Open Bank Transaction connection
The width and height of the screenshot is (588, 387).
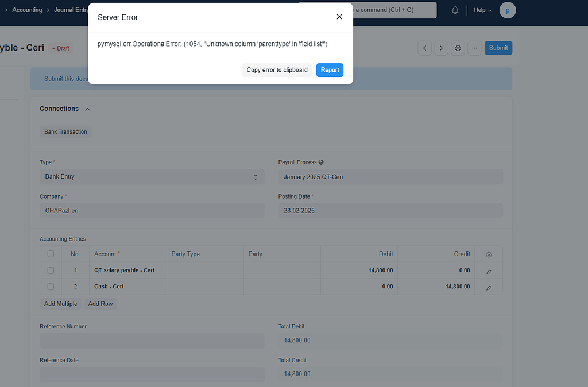(x=65, y=131)
